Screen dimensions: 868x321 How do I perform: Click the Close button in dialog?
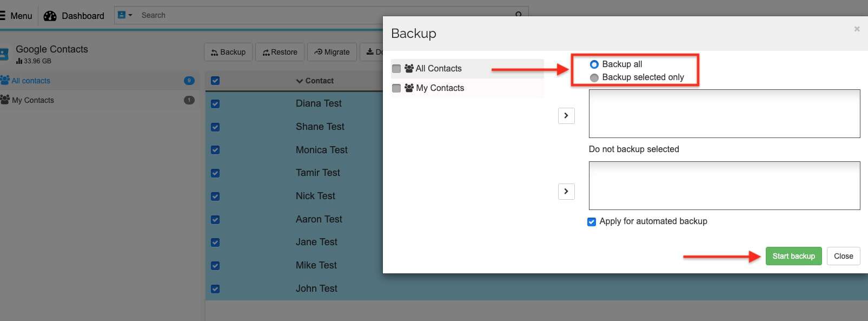pos(843,256)
